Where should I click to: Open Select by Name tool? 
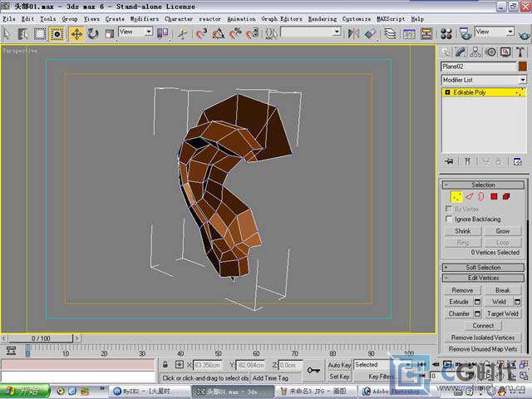(x=22, y=34)
